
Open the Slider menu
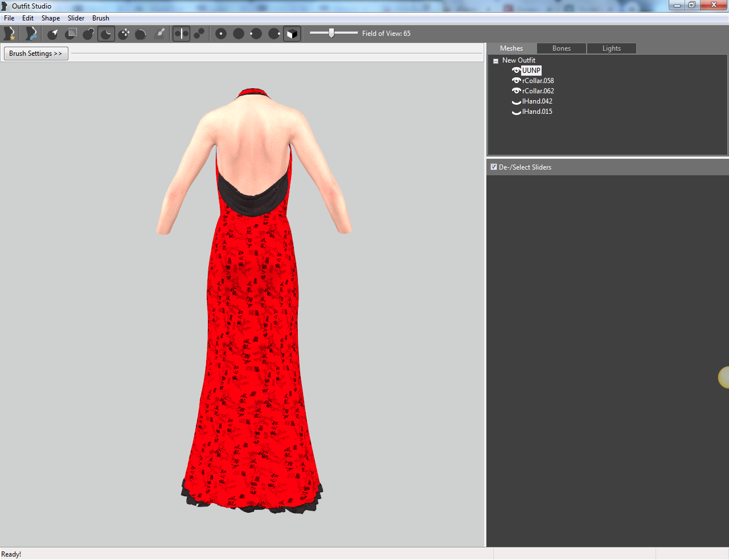coord(76,18)
